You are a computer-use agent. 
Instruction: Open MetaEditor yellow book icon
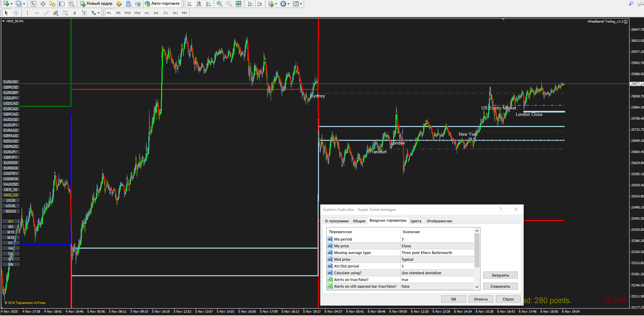[119, 4]
